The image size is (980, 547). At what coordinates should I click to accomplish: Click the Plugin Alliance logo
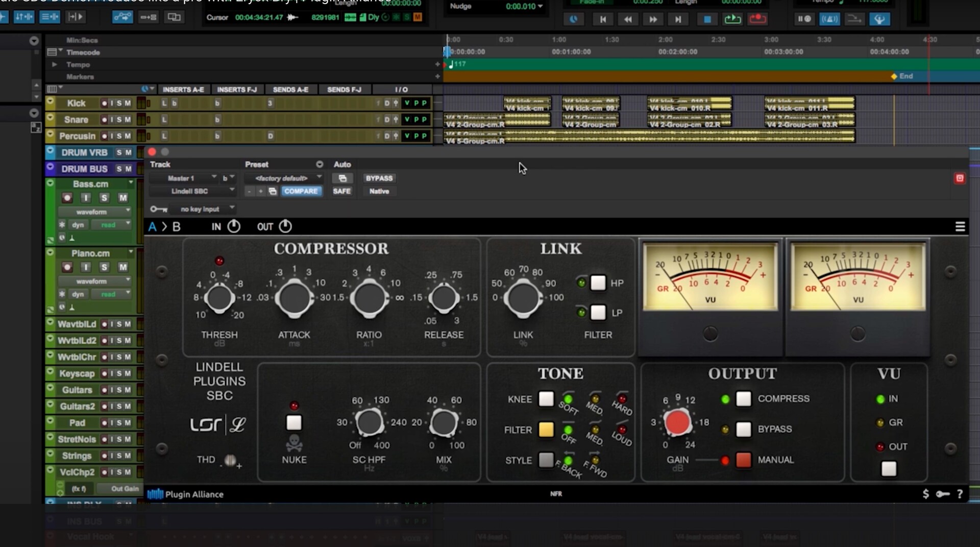tap(186, 494)
